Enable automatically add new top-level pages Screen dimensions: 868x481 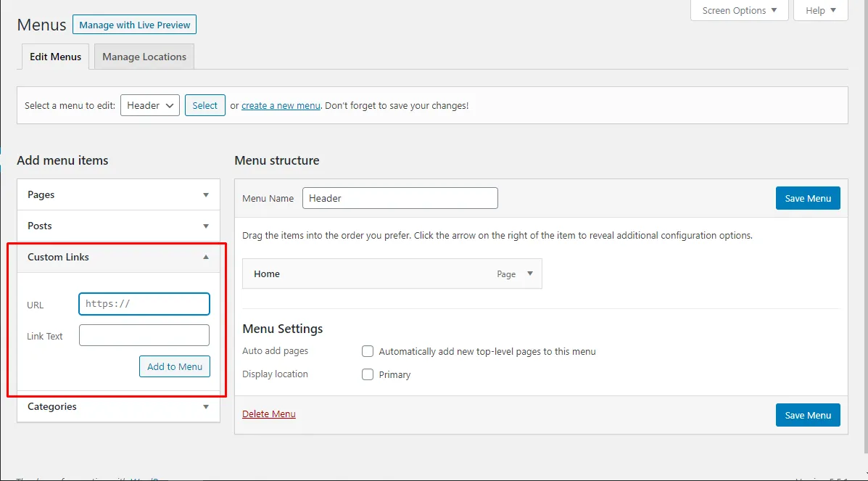(368, 351)
